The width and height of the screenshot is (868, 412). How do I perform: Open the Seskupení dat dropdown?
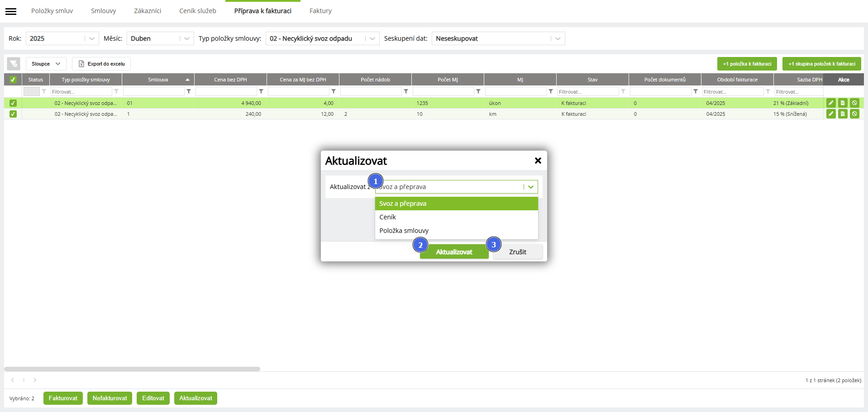coord(498,38)
